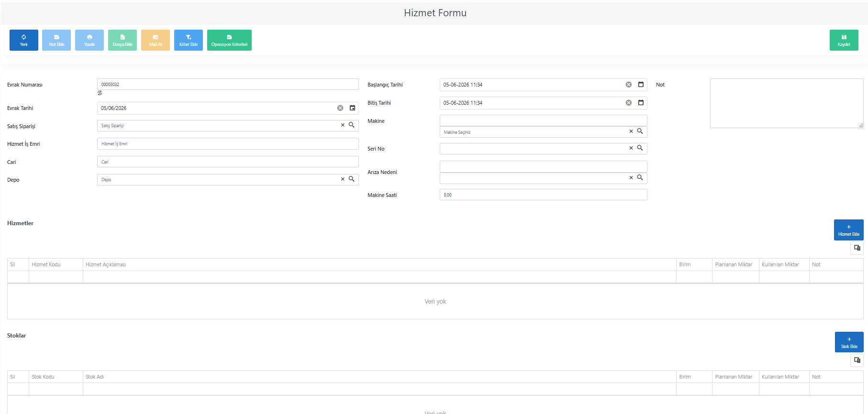Add a service with Hizmet Ekle
868x414 pixels.
pos(849,230)
